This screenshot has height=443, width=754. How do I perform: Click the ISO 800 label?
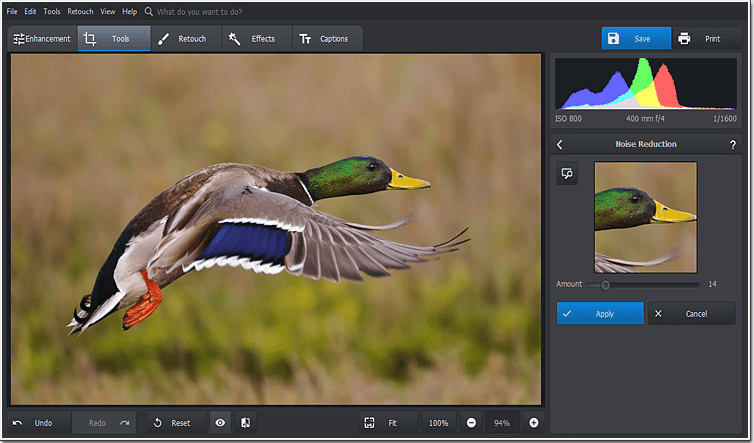click(568, 119)
